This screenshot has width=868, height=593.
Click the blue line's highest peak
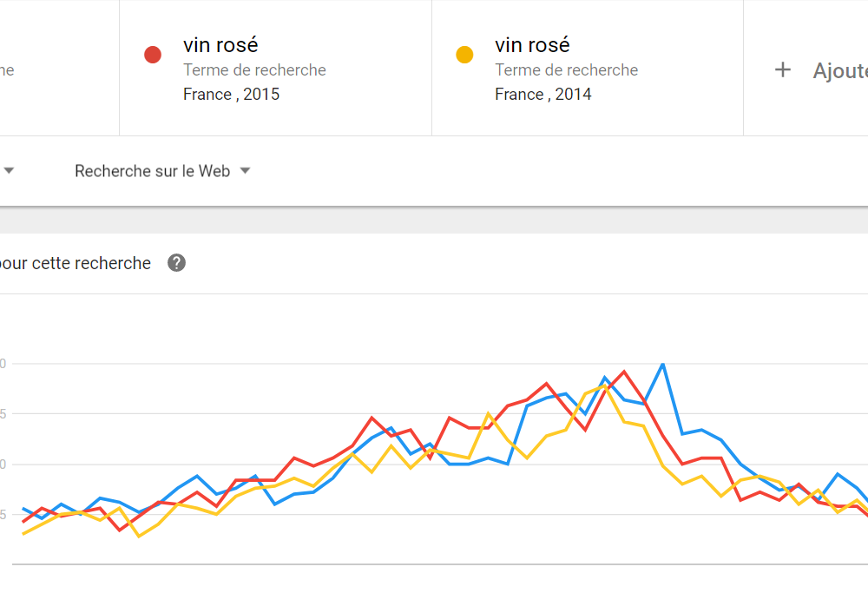click(662, 365)
